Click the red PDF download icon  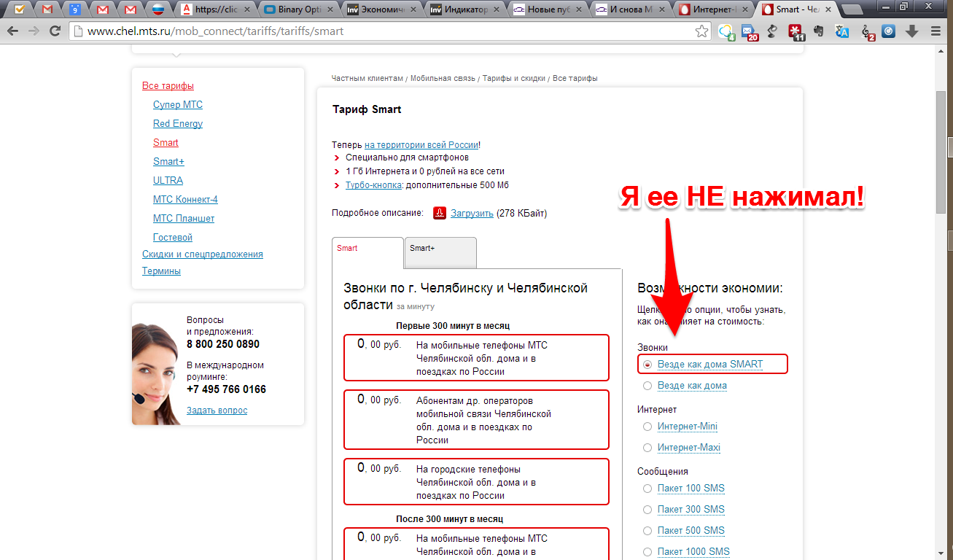(440, 213)
